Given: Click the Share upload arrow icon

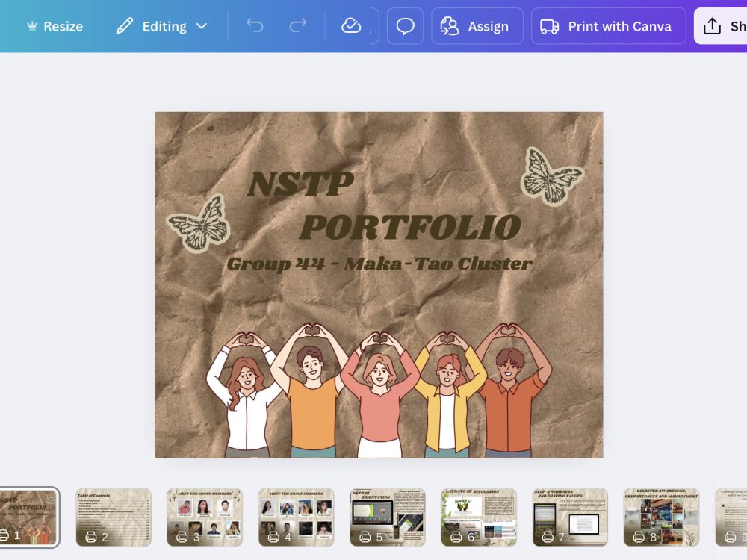Looking at the screenshot, I should (x=712, y=26).
